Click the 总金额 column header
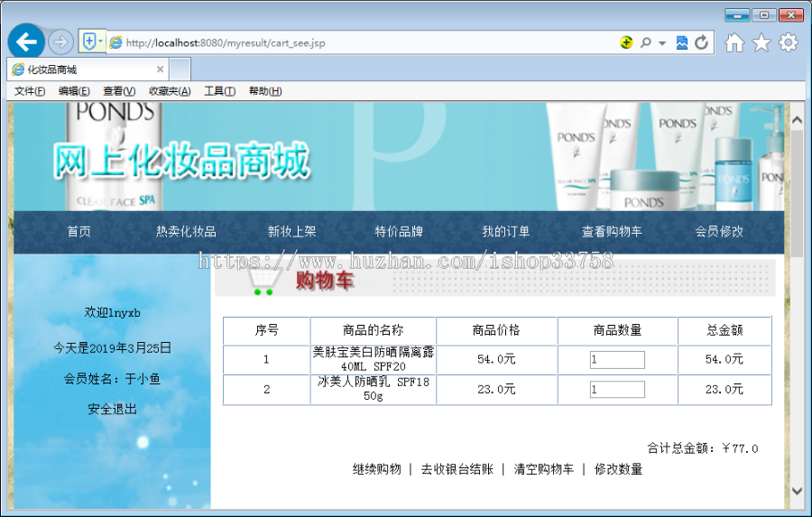Viewport: 812px width, 517px height. [724, 330]
